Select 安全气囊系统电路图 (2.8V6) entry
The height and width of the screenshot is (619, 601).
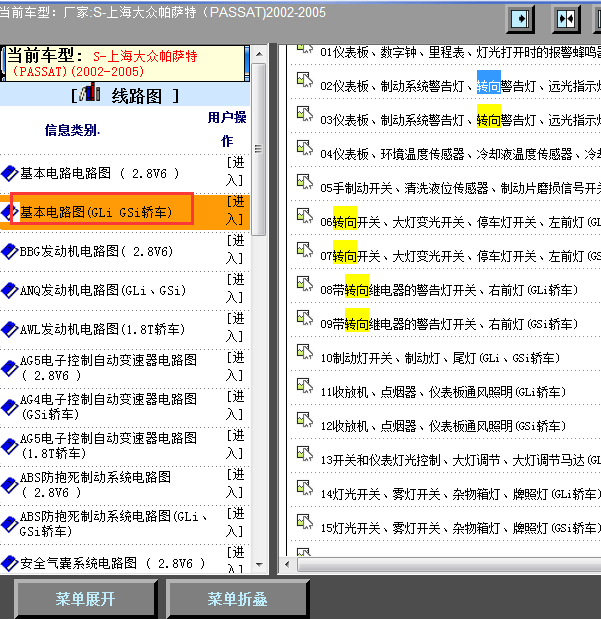click(x=113, y=563)
